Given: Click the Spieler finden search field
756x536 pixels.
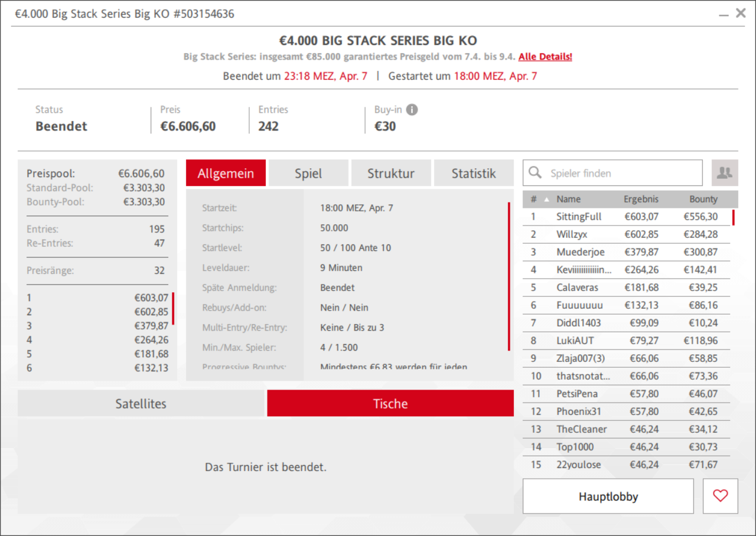Looking at the screenshot, I should 613,173.
